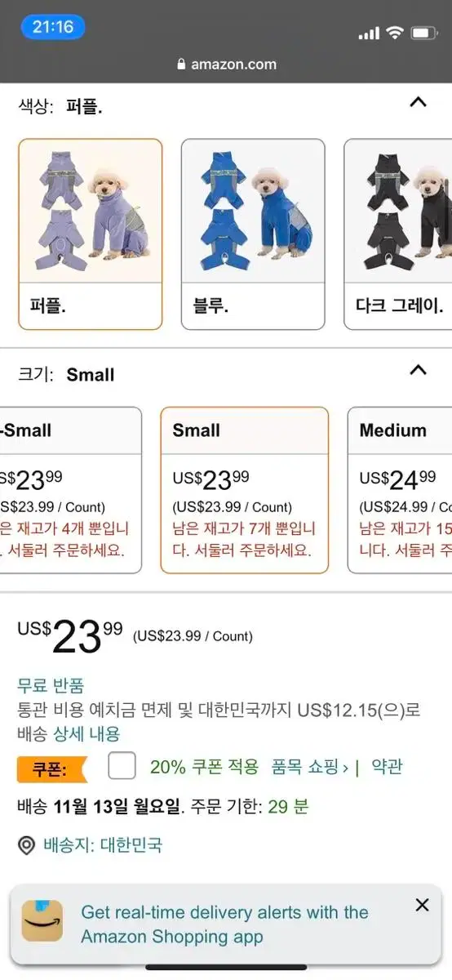Viewport: 452px width, 980px height.
Task: Tap the Amazon Shopping app icon
Action: click(42, 921)
